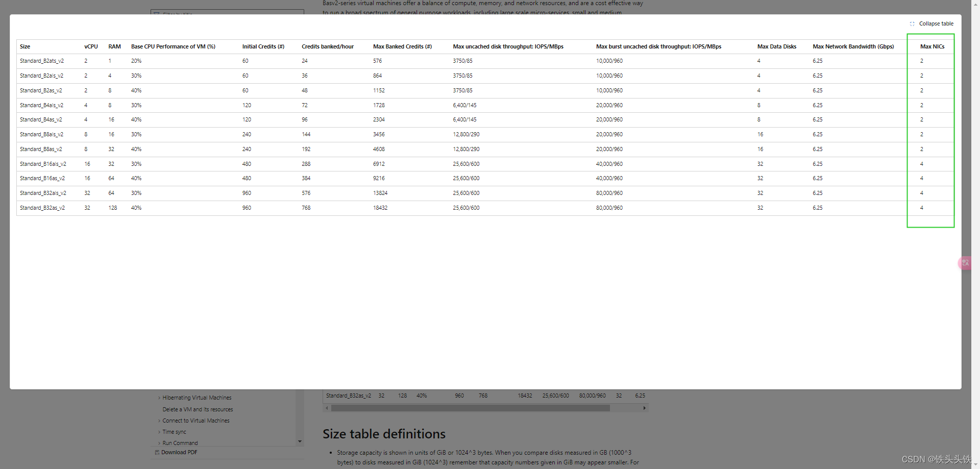Click the vCPU column header
This screenshot has height=469, width=980.
(91, 46)
